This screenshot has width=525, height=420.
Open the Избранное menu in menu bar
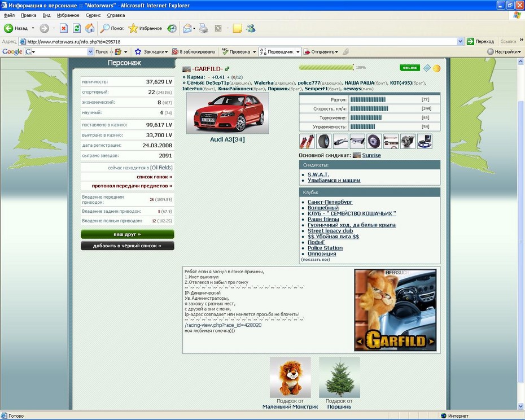(x=68, y=15)
